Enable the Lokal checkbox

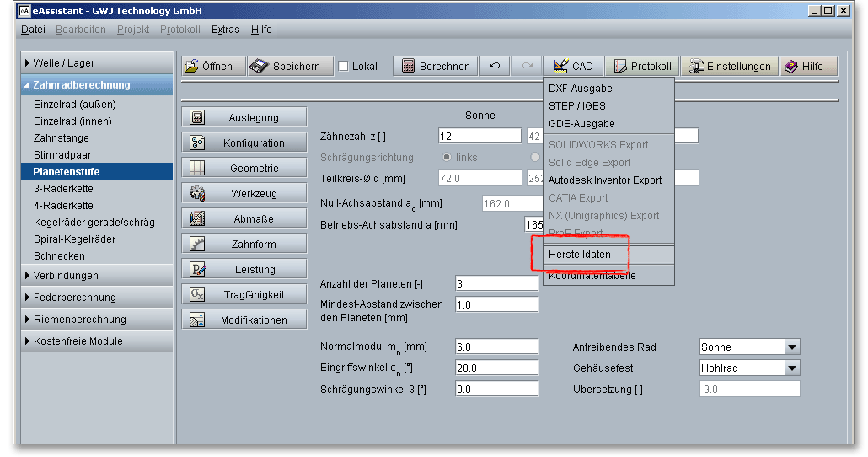point(344,67)
